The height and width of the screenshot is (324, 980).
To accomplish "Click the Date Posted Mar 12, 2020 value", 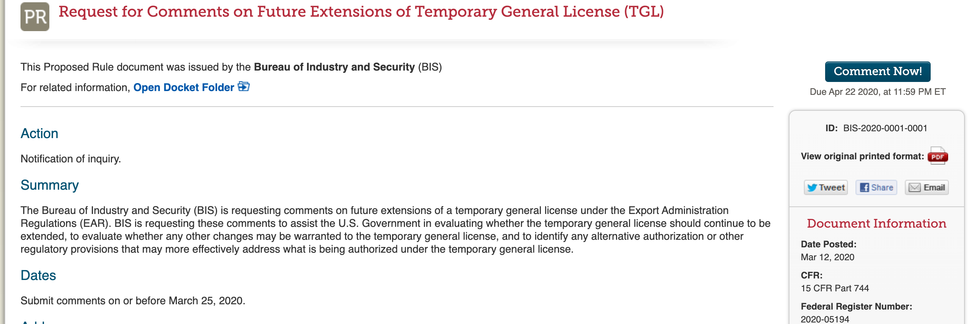I will click(x=827, y=257).
